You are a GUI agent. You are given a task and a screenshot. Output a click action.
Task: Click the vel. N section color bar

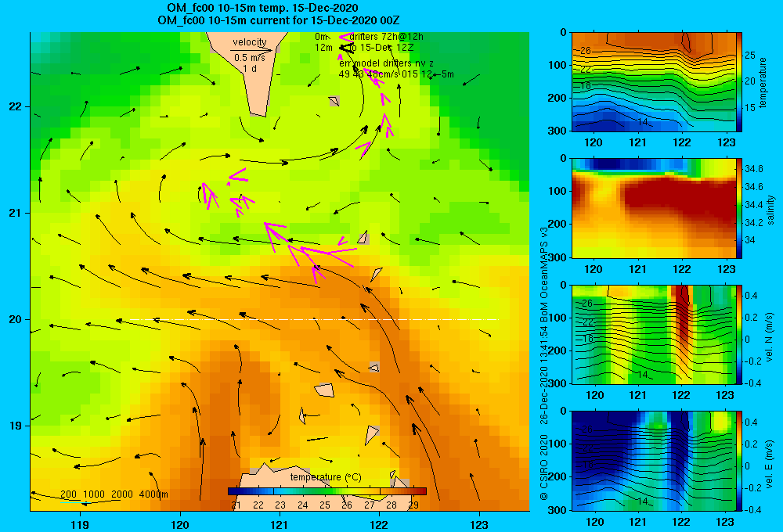point(739,334)
